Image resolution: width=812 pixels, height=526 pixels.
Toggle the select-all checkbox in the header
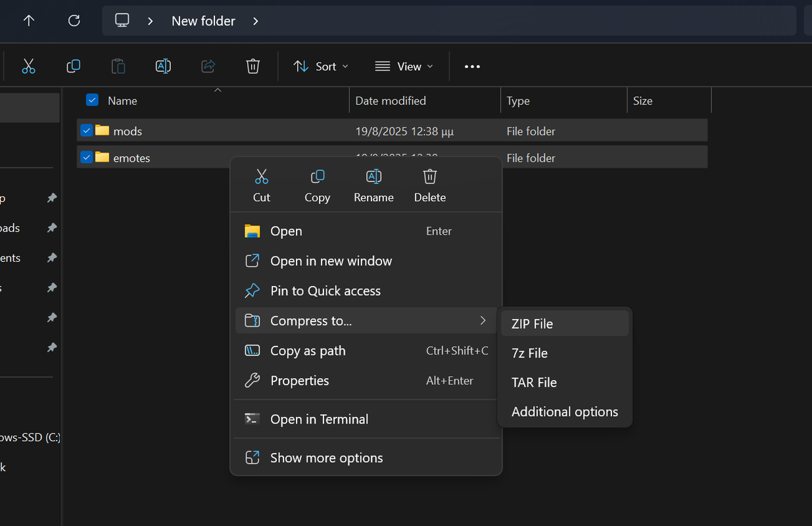click(x=92, y=100)
